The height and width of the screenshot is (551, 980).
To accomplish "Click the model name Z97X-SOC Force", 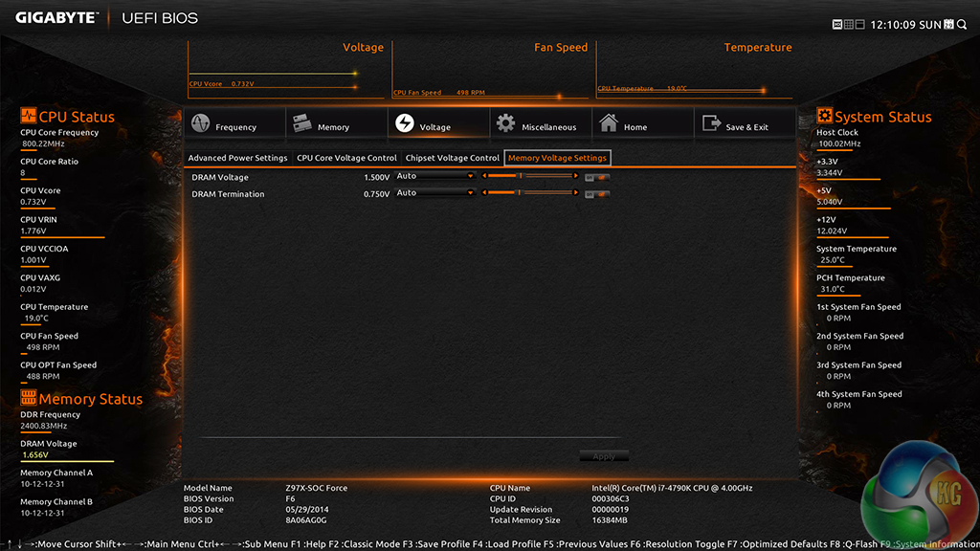I will [x=316, y=488].
